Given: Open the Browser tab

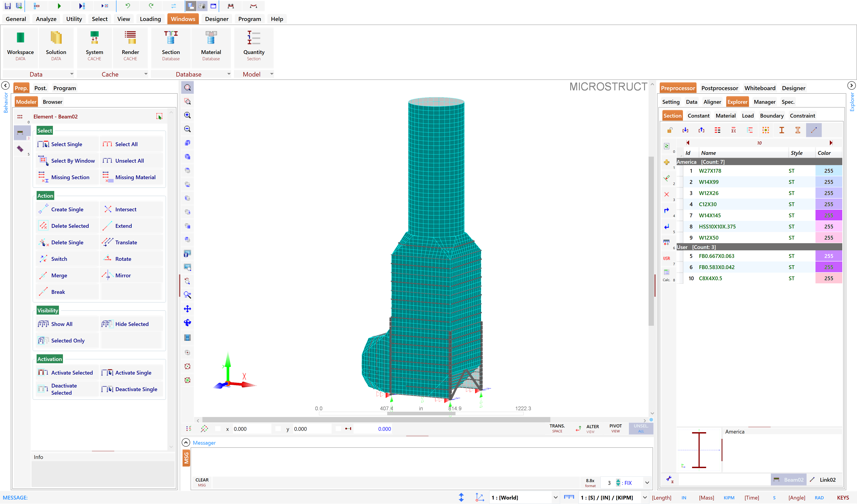Looking at the screenshot, I should point(52,102).
